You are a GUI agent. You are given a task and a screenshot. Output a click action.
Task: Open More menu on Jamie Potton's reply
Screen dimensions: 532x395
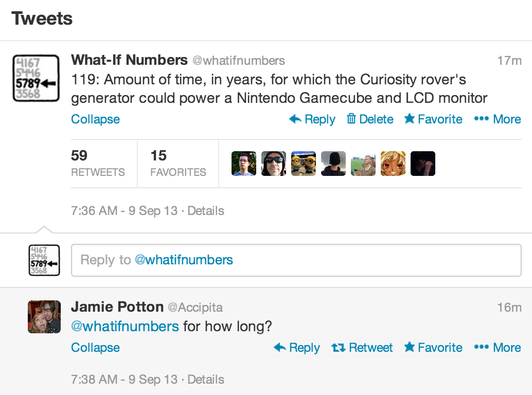[x=497, y=348]
